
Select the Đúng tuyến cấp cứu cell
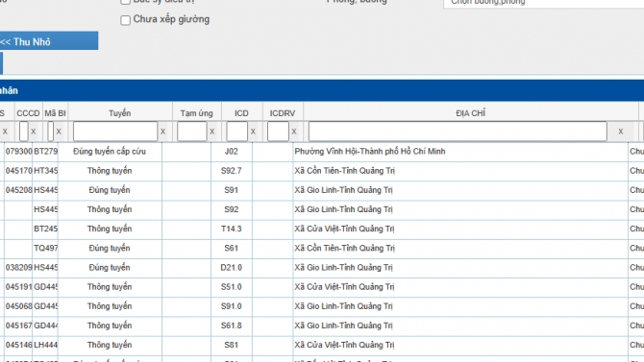(110, 152)
